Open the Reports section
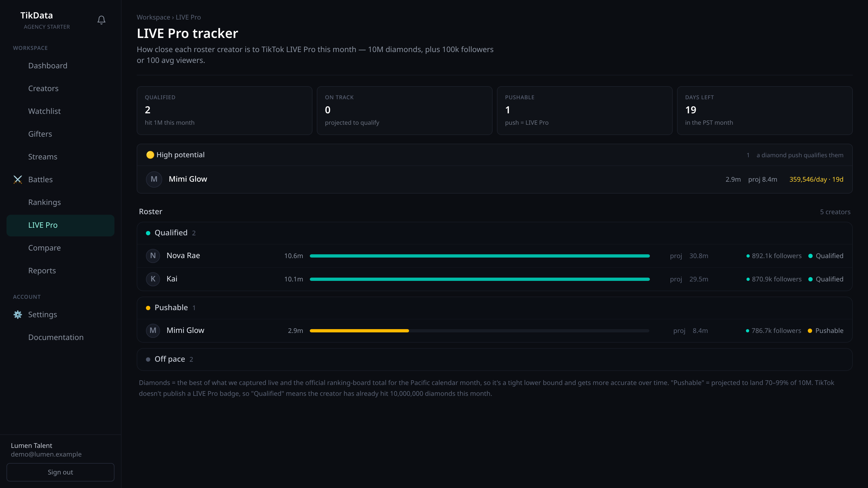Screen dimensions: 868x488 [x=60, y=271]
